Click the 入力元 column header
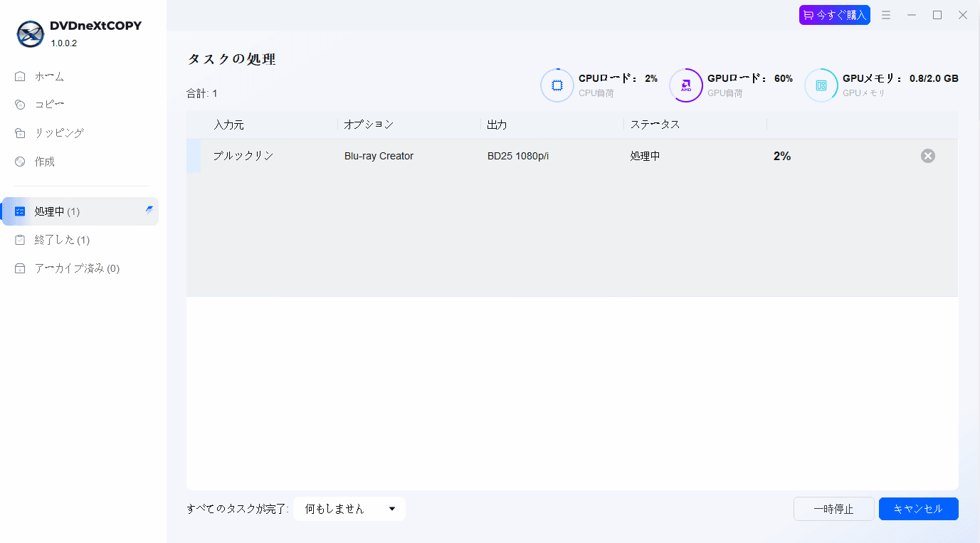 228,125
